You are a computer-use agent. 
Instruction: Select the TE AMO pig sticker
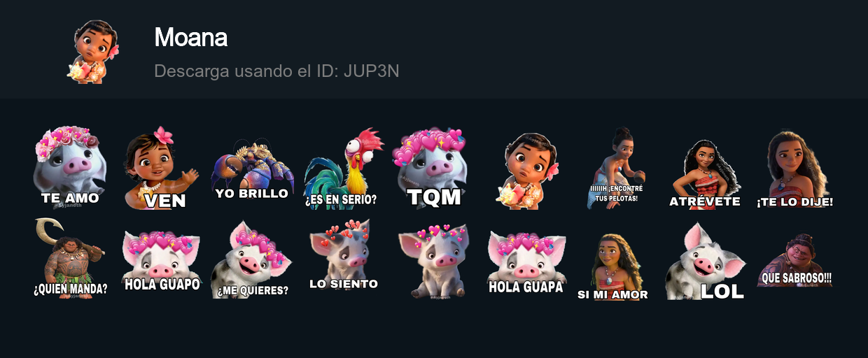click(70, 168)
